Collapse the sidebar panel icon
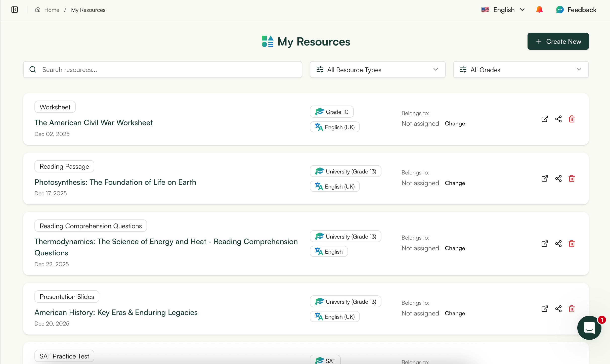Viewport: 610px width, 364px height. [15, 10]
